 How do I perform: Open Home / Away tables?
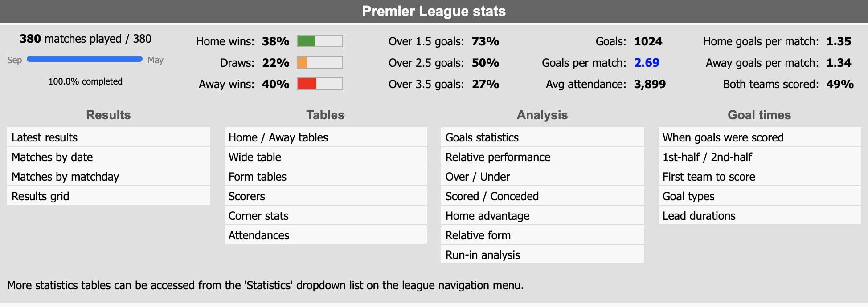325,137
